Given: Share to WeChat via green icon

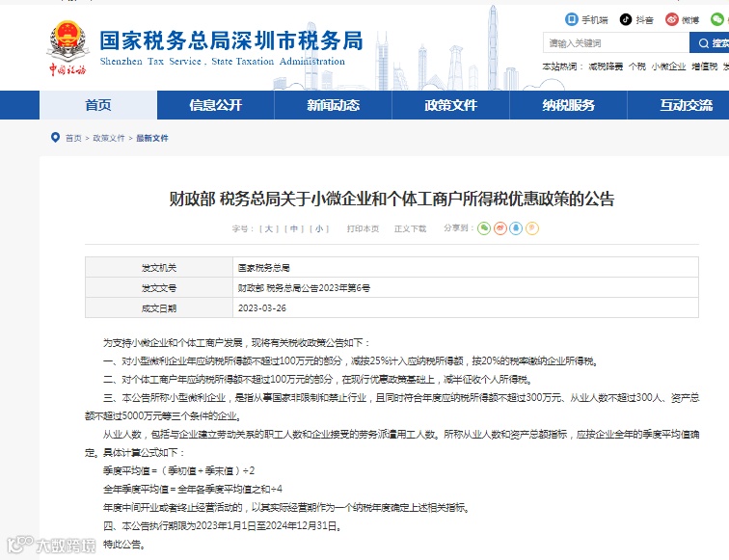Looking at the screenshot, I should click(484, 228).
